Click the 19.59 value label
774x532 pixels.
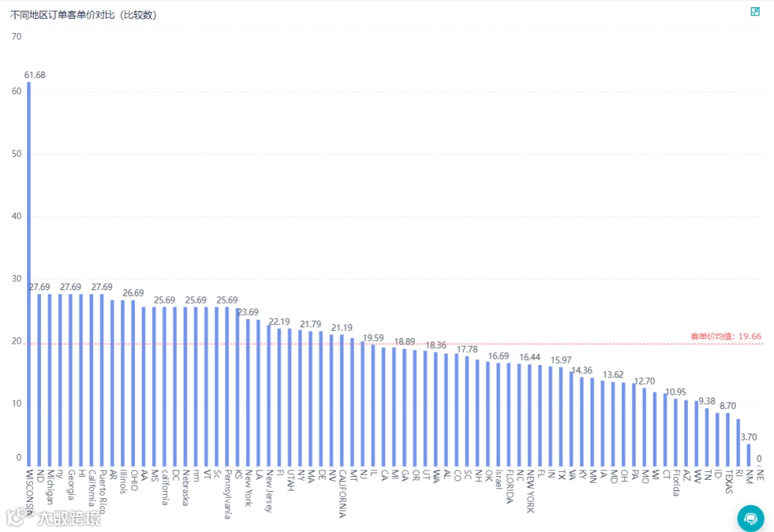click(373, 338)
